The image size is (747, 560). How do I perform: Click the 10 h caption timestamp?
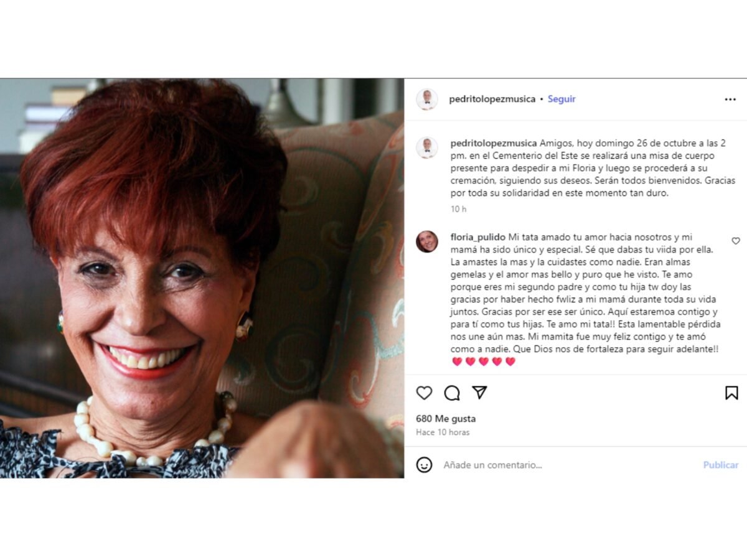458,209
